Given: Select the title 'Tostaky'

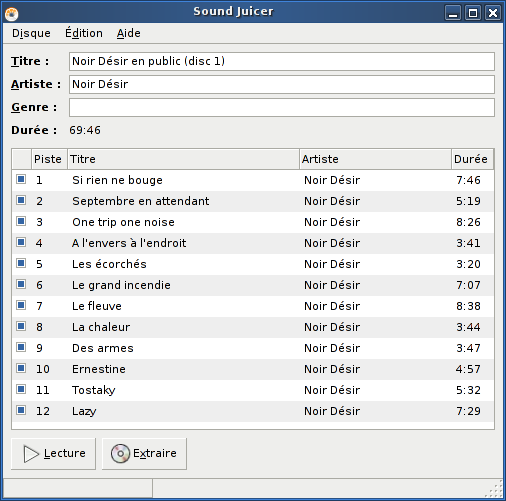Looking at the screenshot, I should tap(94, 390).
